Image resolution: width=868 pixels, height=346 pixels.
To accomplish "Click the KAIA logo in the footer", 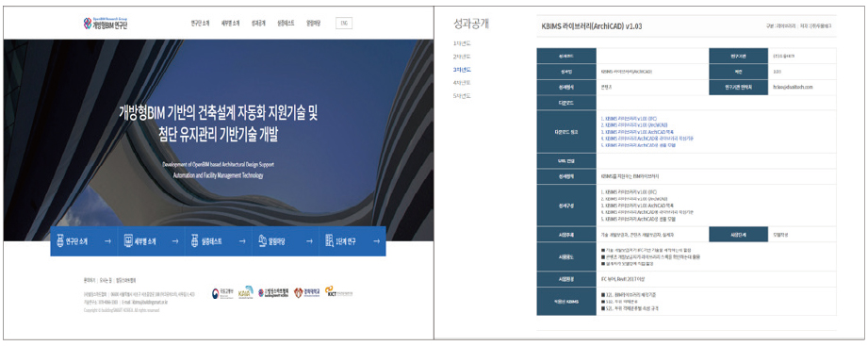I will pos(245,292).
